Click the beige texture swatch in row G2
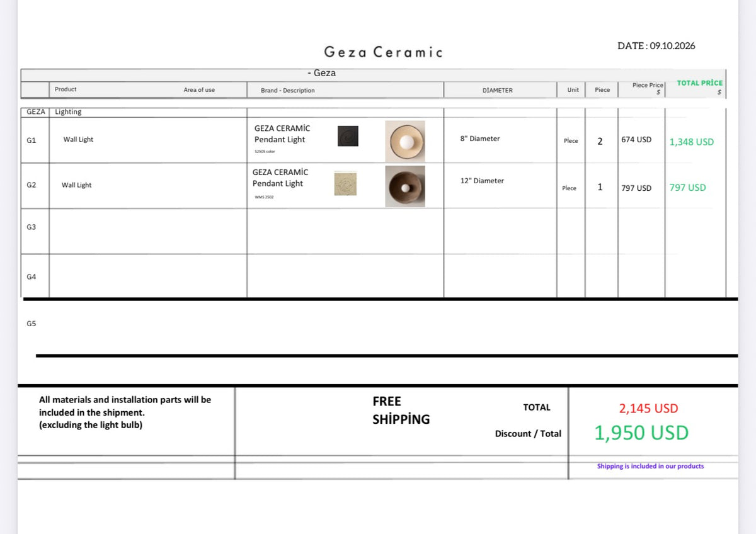Screen dimensions: 756x534 (346, 183)
